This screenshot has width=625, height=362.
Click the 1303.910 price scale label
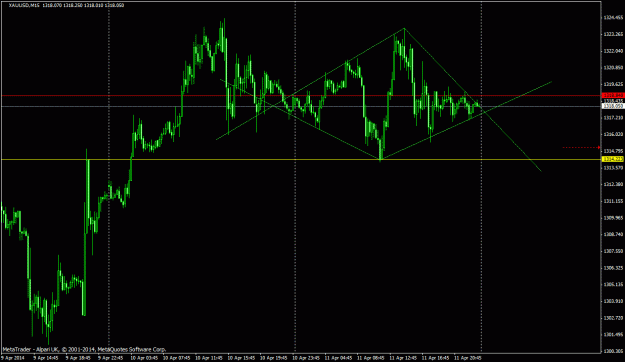coord(613,301)
